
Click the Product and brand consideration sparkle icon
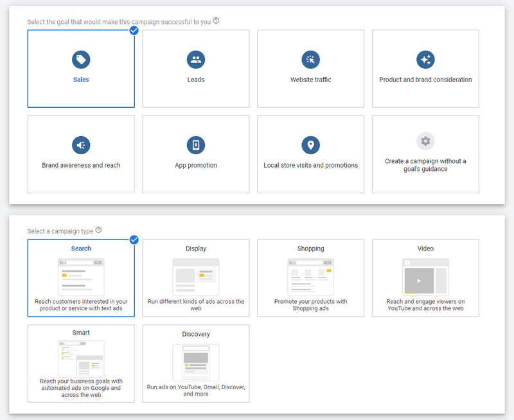click(425, 60)
